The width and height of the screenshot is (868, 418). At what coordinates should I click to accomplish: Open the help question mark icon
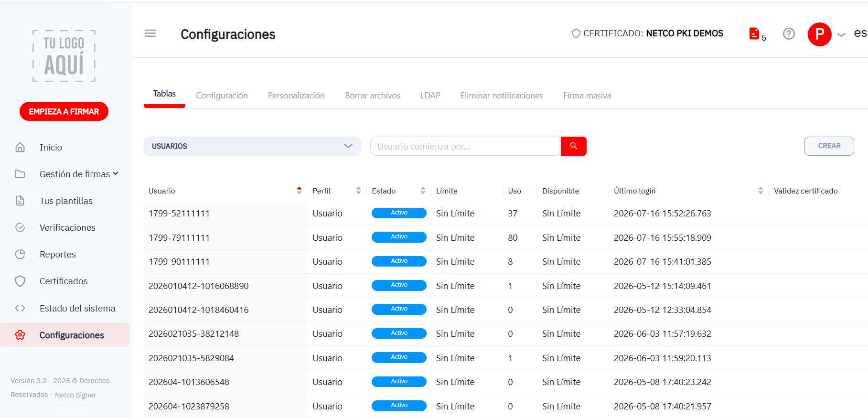coord(789,34)
